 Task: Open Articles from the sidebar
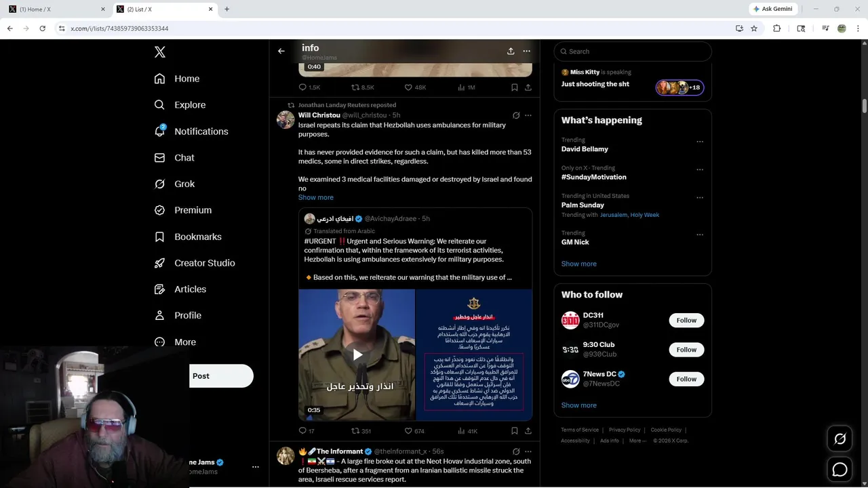(x=180, y=289)
